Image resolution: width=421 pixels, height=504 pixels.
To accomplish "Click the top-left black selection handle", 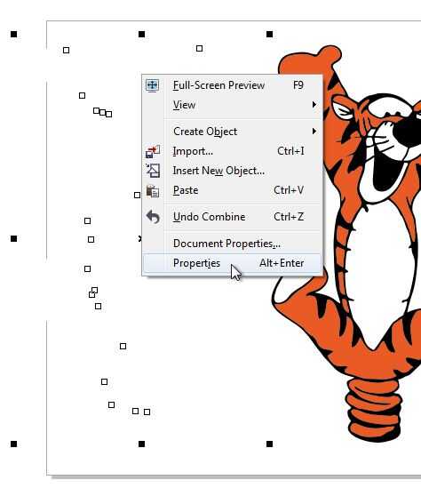I will pyautogui.click(x=13, y=34).
